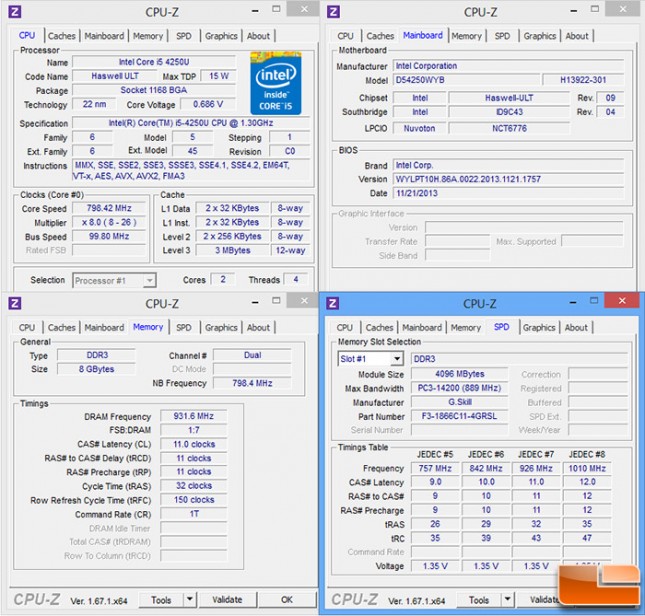Switch to the Memory tab in the Mainboard window
Image resolution: width=645 pixels, height=616 pixels.
pos(466,36)
